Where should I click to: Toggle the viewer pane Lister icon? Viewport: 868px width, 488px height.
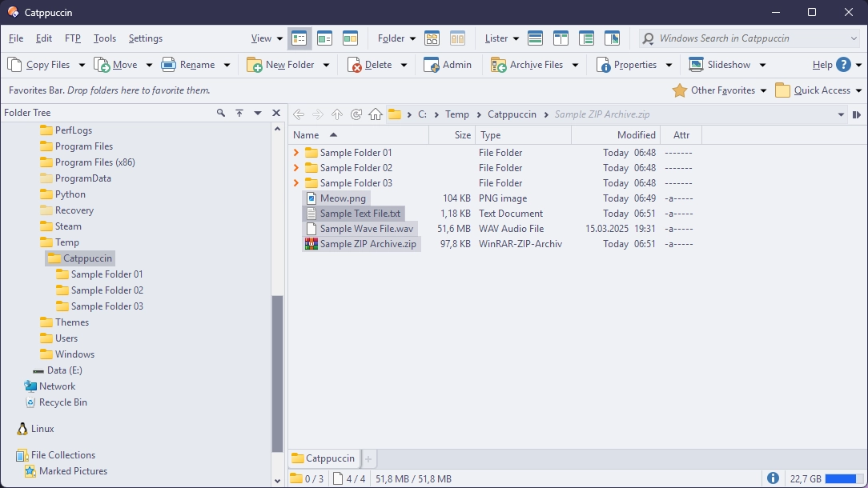(612, 38)
